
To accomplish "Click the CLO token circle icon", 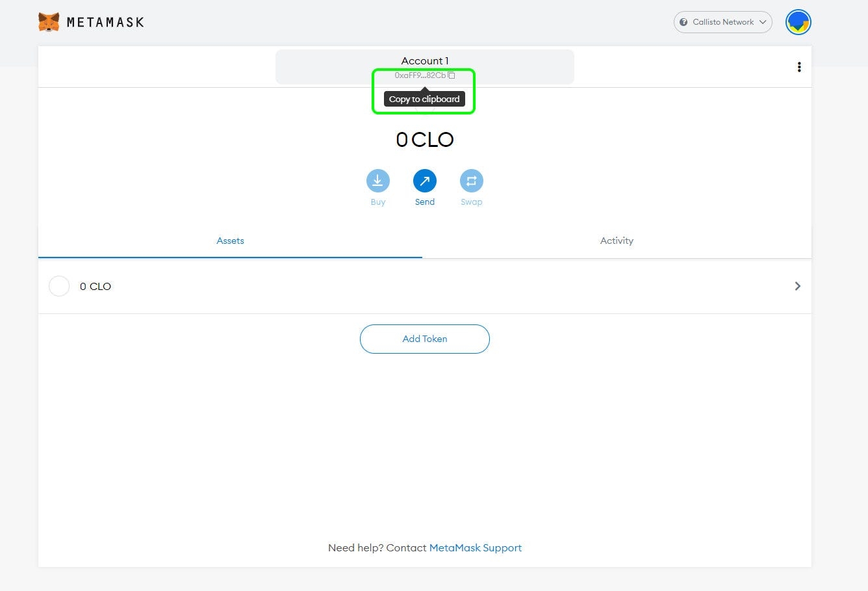I will click(59, 286).
